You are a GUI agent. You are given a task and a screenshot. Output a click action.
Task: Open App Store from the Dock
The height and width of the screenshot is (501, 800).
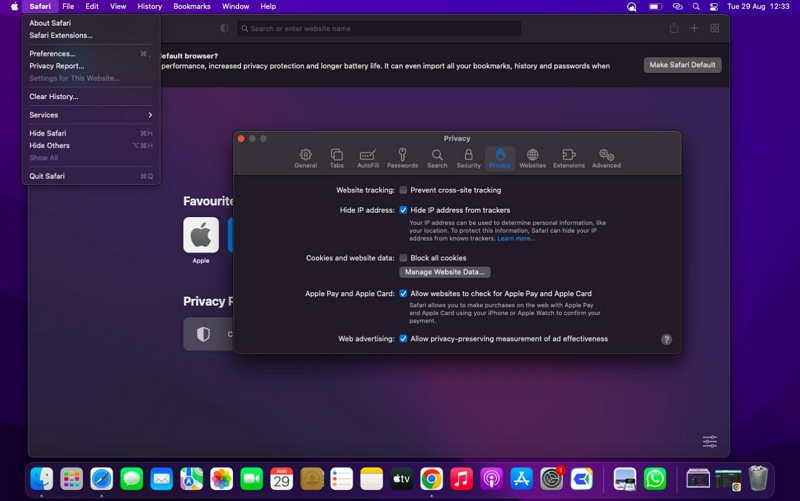click(521, 479)
